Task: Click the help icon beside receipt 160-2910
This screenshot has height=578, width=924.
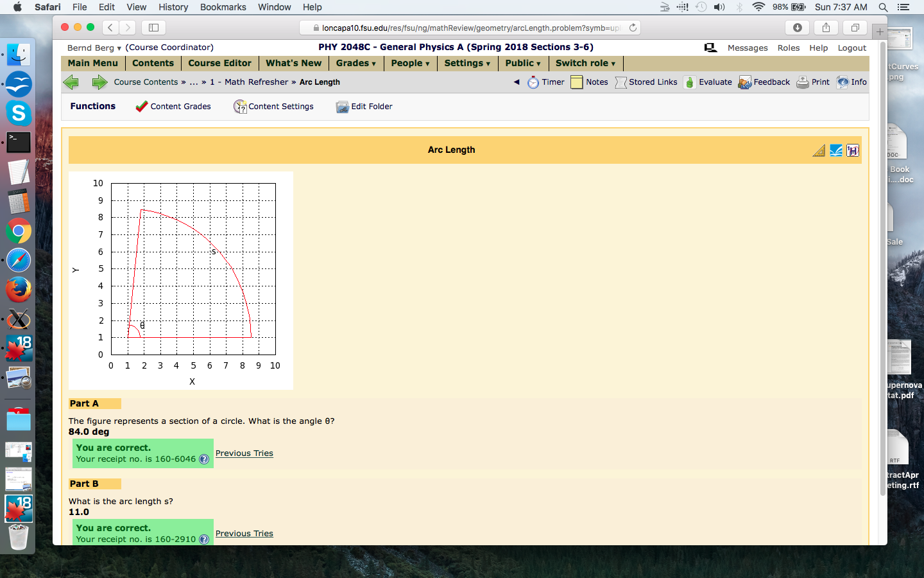Action: [x=204, y=539]
